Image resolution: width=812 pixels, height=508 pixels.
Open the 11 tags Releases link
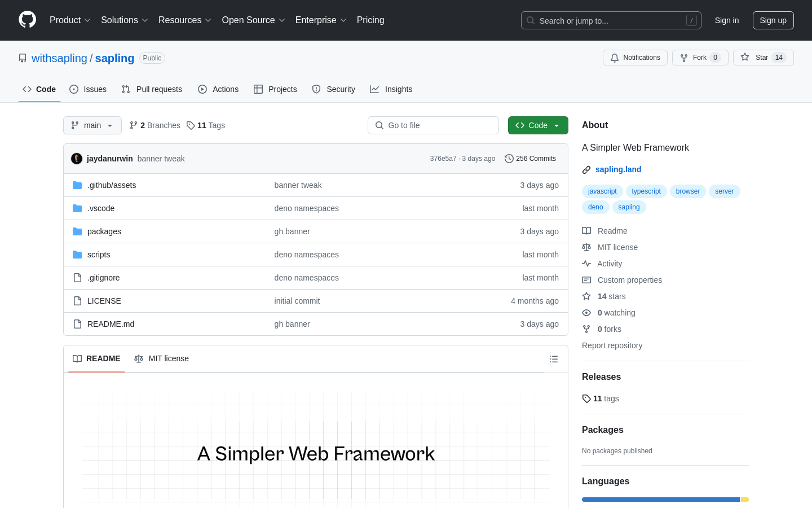coord(601,398)
